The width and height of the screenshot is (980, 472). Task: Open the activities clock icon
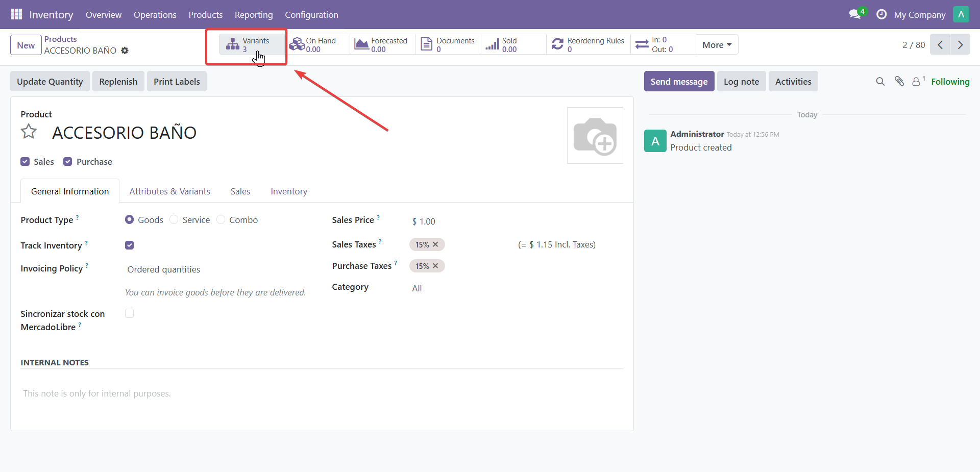[881, 14]
